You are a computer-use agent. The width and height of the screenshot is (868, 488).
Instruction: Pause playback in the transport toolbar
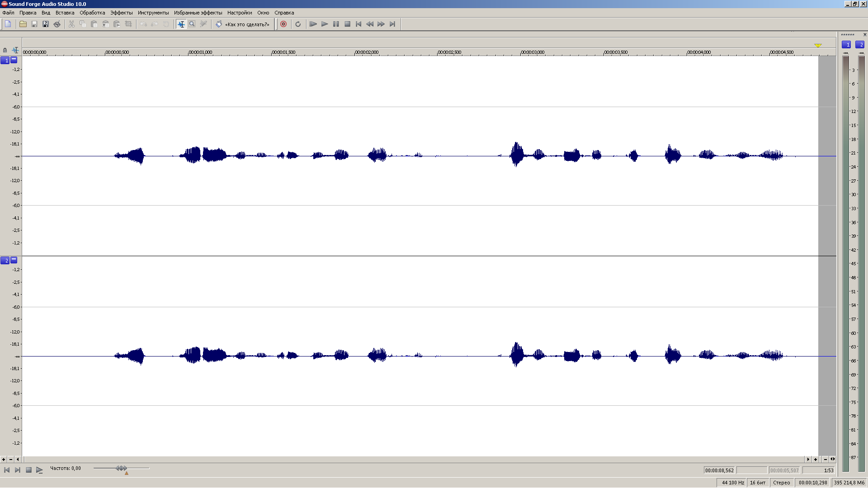tap(336, 24)
